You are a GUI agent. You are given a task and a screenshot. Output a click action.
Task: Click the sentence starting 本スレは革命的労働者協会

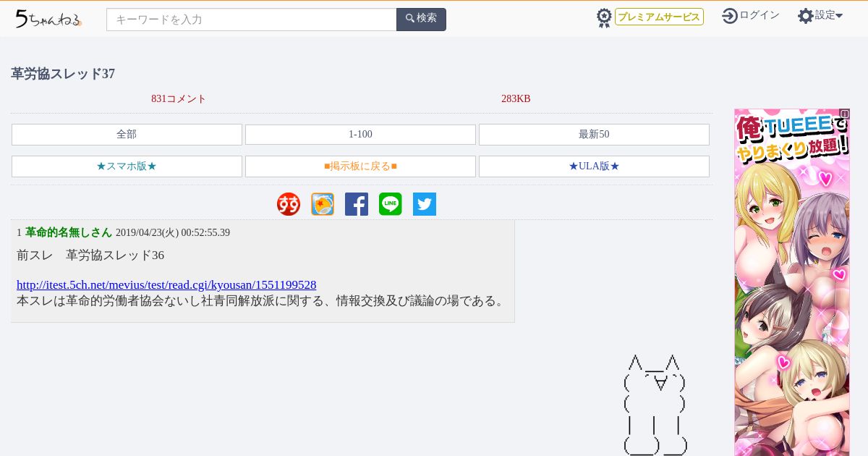click(x=262, y=300)
